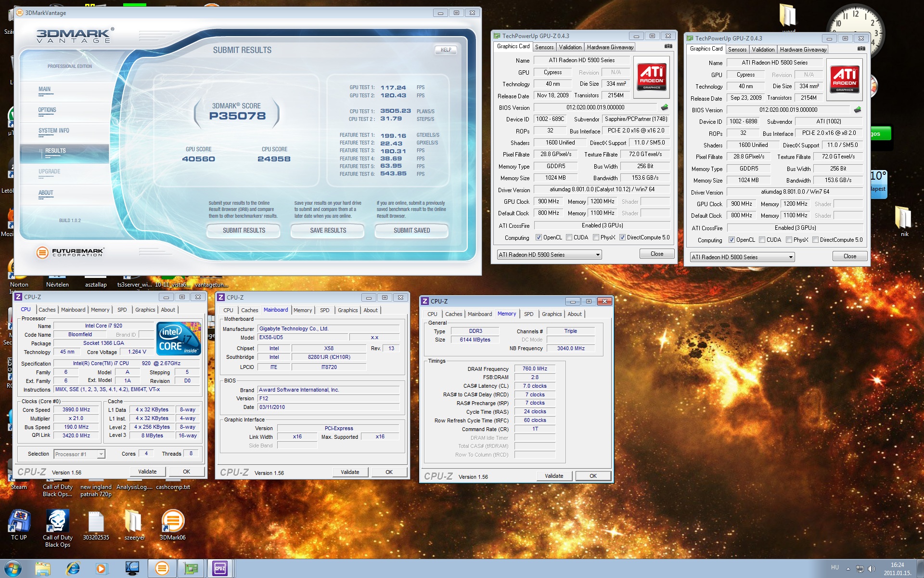Open SYSTEM INFO in 3DMark Vantage sidebar

pyautogui.click(x=54, y=131)
